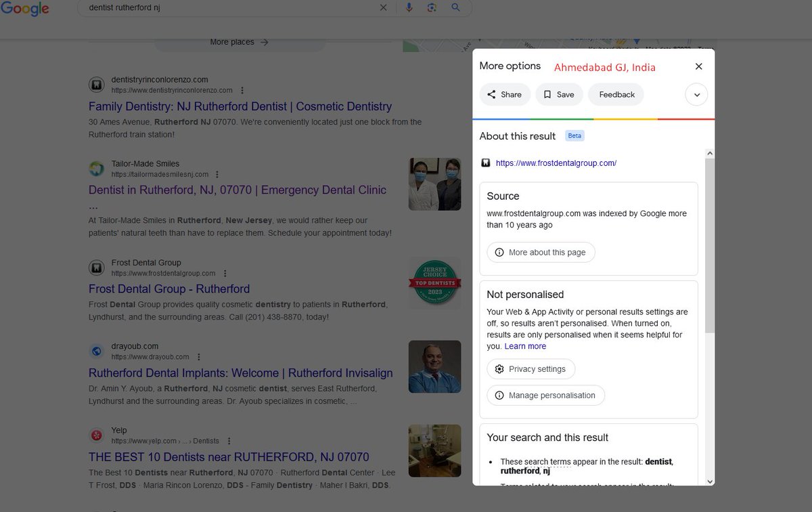Open Dentist in Rutherford, NJ, 07070 result
The height and width of the screenshot is (512, 812).
[238, 190]
